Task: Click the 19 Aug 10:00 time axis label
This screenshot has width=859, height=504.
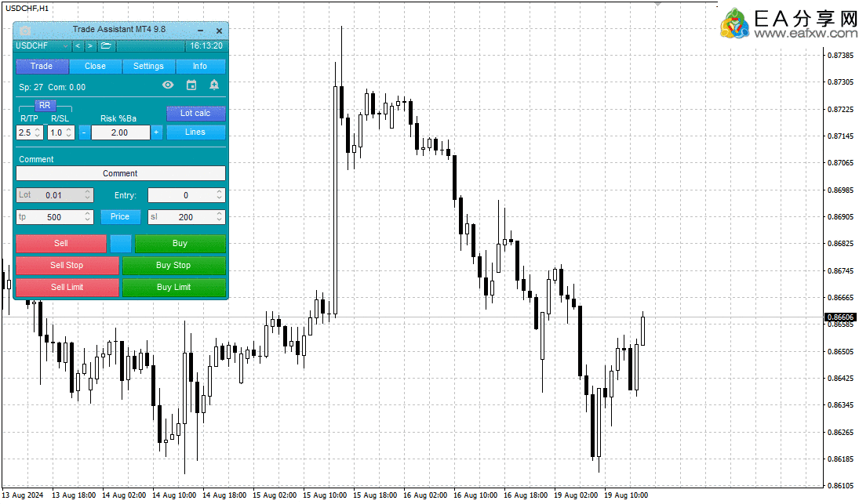Action: point(626,495)
